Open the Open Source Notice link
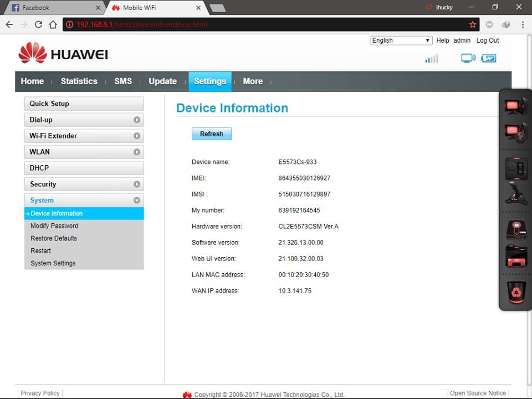532x399 pixels. pos(478,393)
